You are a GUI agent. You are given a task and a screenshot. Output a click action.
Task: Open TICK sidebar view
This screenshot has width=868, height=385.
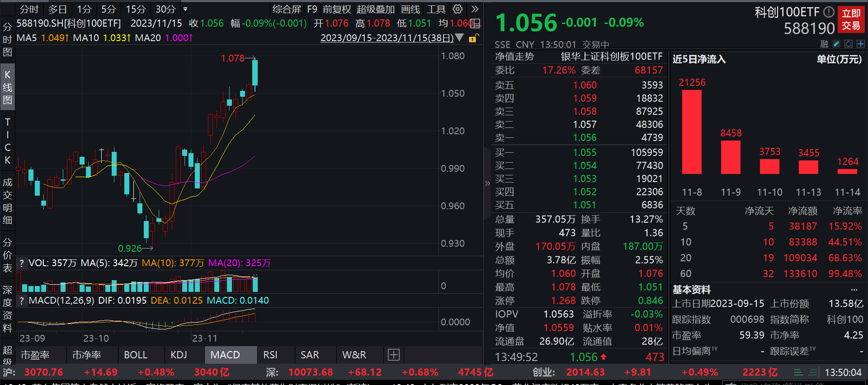(7, 141)
